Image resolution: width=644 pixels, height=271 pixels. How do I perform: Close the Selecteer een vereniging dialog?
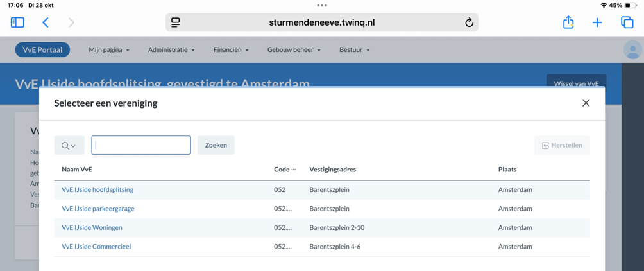pyautogui.click(x=586, y=103)
